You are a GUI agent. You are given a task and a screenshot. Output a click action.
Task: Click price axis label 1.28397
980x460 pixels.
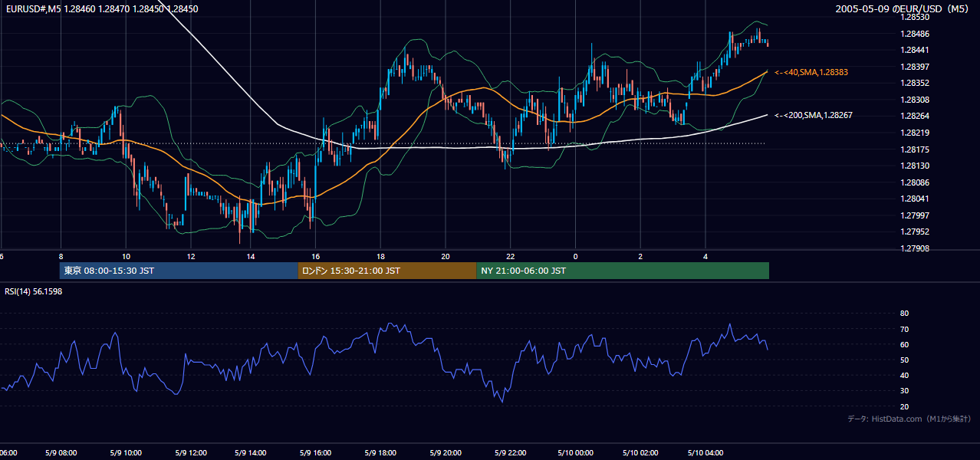pyautogui.click(x=914, y=67)
